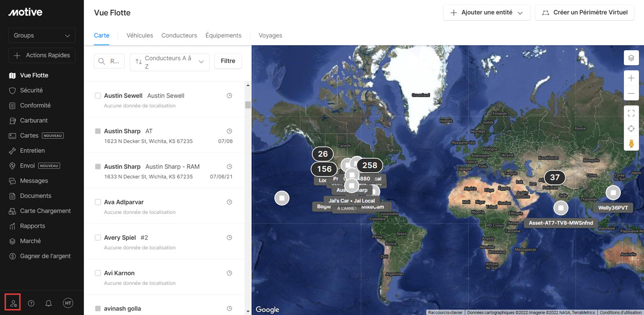Click the driver search input field

pyautogui.click(x=110, y=61)
